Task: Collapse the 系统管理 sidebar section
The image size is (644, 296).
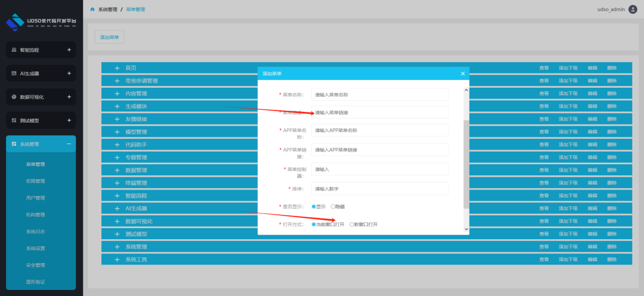Action: (x=69, y=144)
